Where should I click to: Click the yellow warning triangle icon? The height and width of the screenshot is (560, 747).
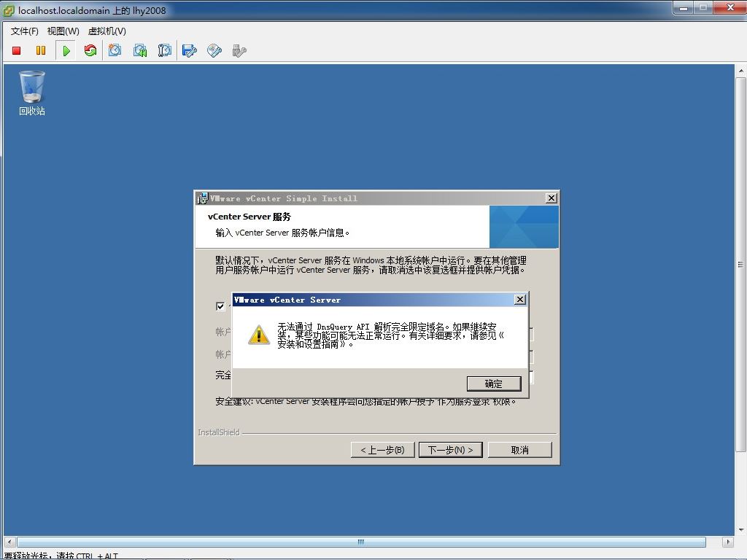pyautogui.click(x=259, y=334)
